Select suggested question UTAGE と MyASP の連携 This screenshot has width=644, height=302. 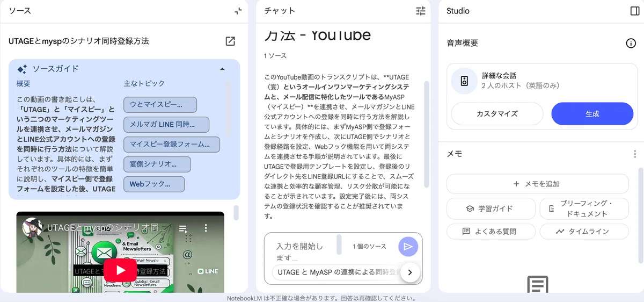point(336,272)
